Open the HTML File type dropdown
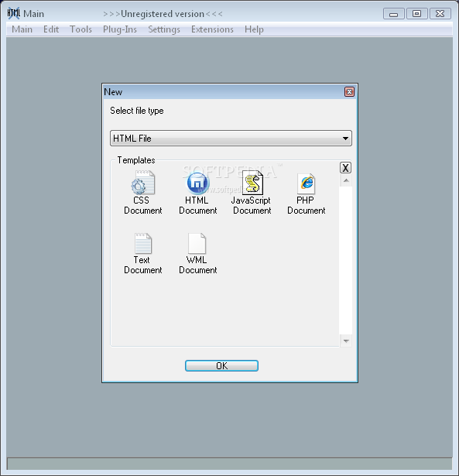The width and height of the screenshot is (459, 476). (231, 139)
